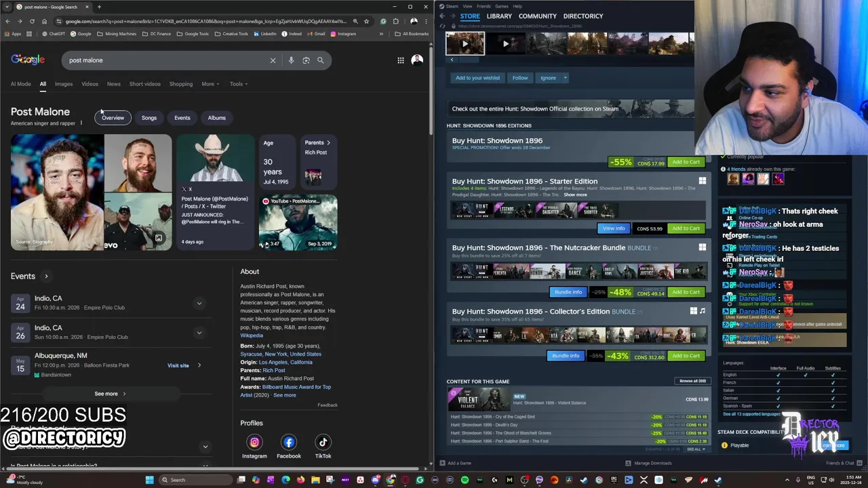Click the Windows taskbar Search box
868x488 pixels.
pyautogui.click(x=195, y=480)
